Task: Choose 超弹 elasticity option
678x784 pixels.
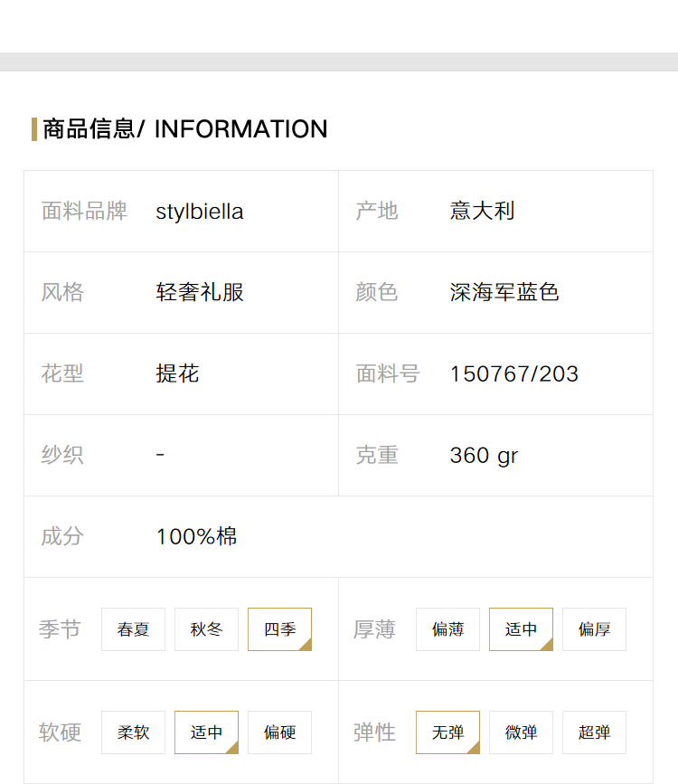Action: point(594,732)
